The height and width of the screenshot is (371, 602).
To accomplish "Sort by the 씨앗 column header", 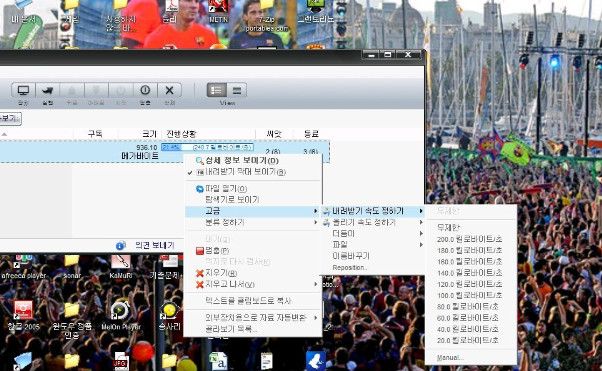I will (x=274, y=134).
